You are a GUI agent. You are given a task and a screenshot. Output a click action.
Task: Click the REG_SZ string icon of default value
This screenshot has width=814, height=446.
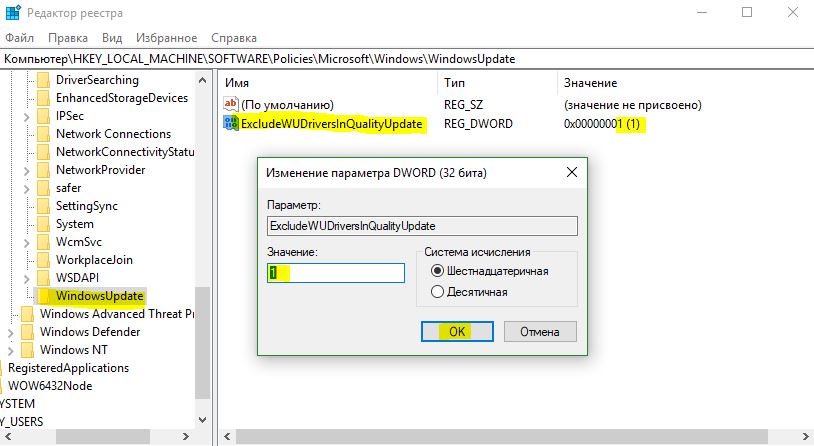click(230, 104)
